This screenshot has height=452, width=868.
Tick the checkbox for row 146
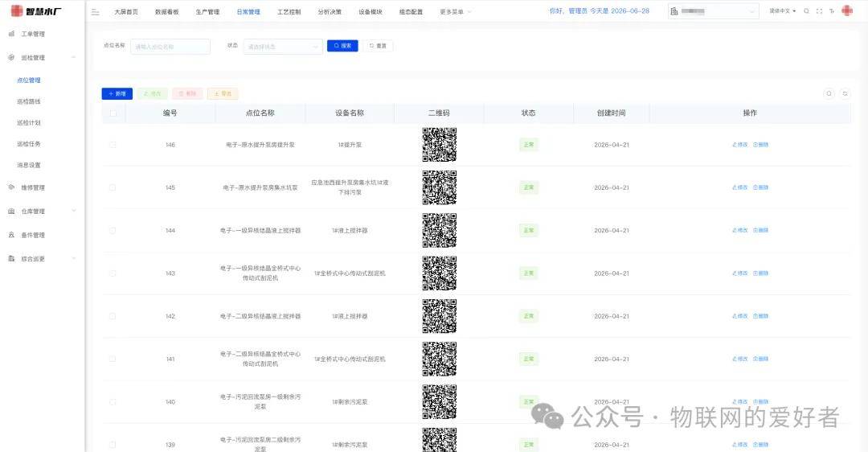(x=113, y=145)
